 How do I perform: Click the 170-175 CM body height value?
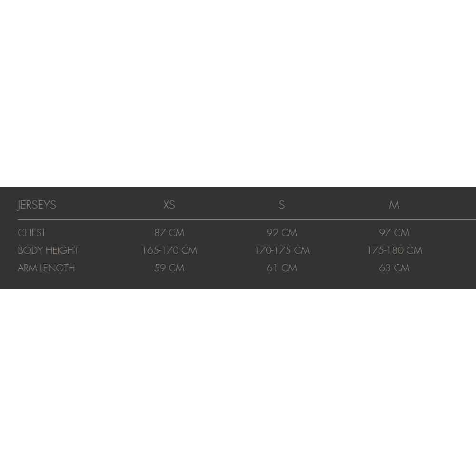(282, 250)
